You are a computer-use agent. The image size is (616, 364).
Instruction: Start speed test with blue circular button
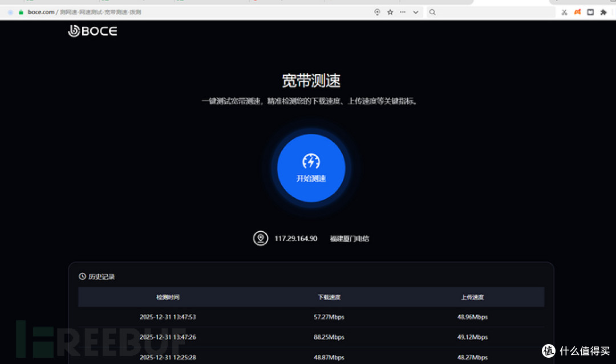pos(311,168)
